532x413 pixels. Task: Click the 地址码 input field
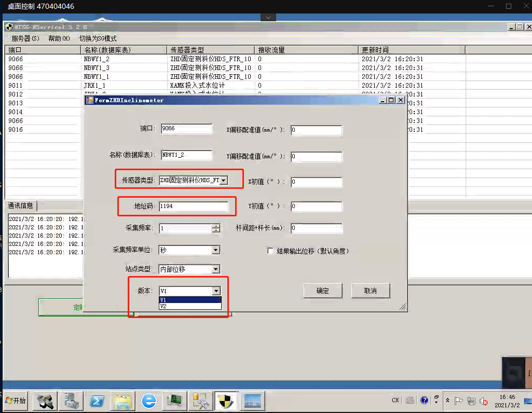pos(194,206)
